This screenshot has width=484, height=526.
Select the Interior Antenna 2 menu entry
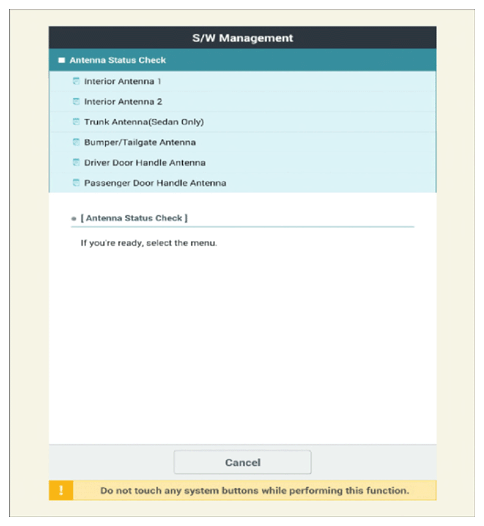[243, 101]
